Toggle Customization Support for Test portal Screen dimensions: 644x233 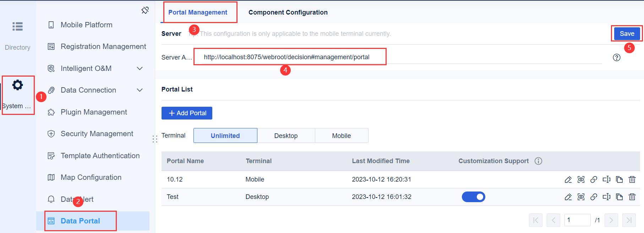[473, 197]
